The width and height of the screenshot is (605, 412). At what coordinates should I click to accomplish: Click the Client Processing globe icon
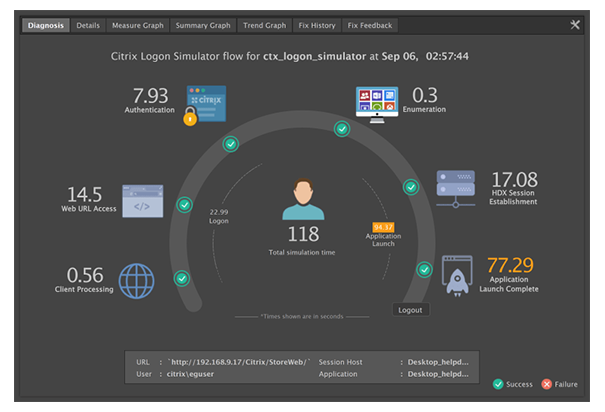pos(136,281)
